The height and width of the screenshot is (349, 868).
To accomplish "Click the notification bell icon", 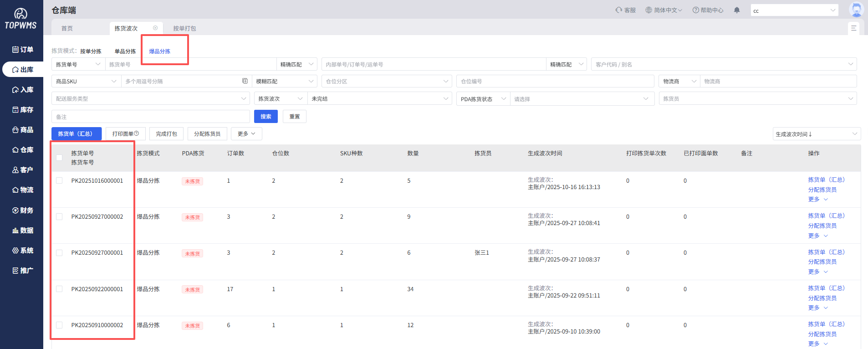I will 736,10.
